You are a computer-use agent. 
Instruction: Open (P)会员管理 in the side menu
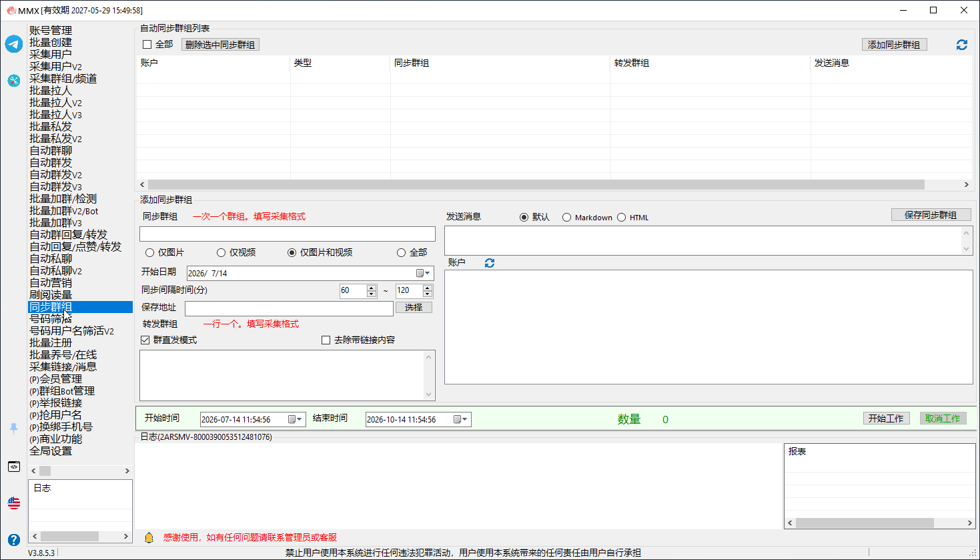click(x=56, y=379)
